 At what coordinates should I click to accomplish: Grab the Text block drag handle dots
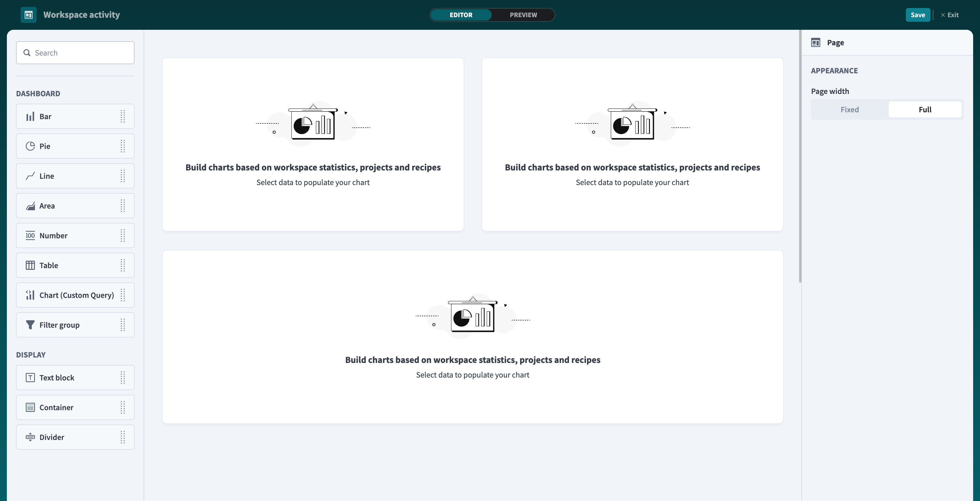[x=122, y=378]
